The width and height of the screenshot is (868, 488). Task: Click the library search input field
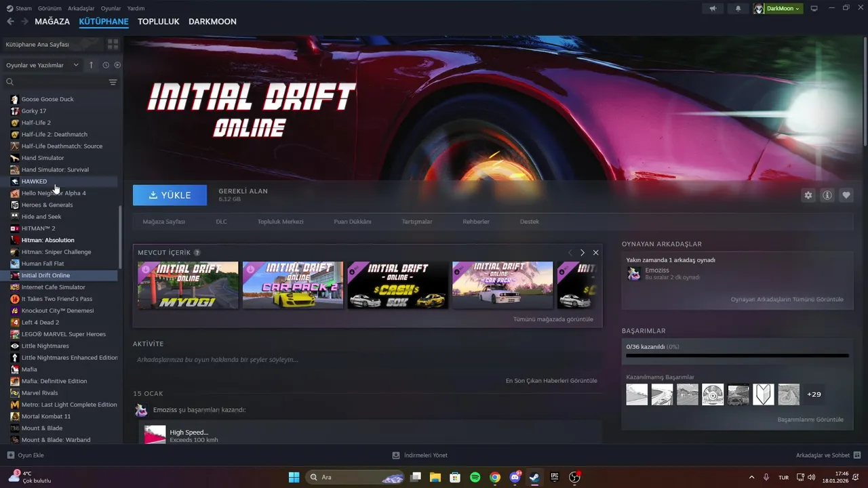pyautogui.click(x=56, y=82)
